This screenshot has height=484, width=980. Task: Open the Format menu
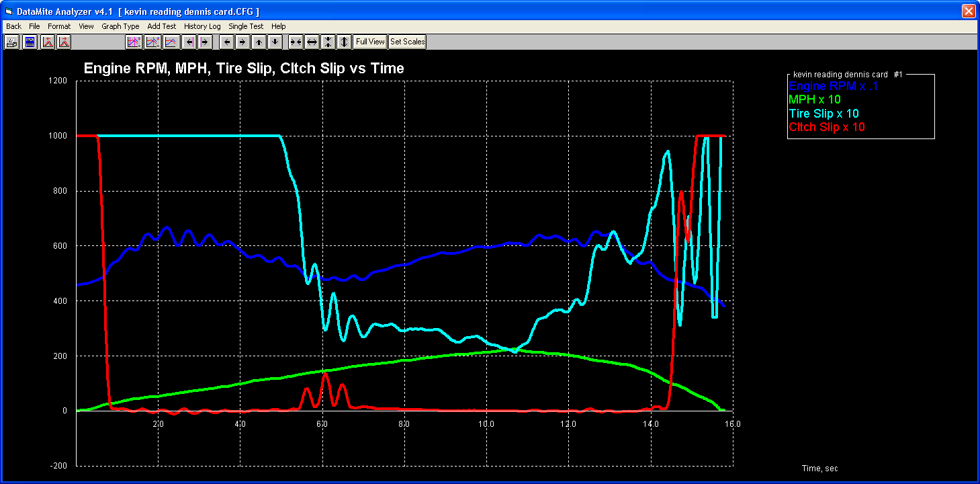(59, 26)
